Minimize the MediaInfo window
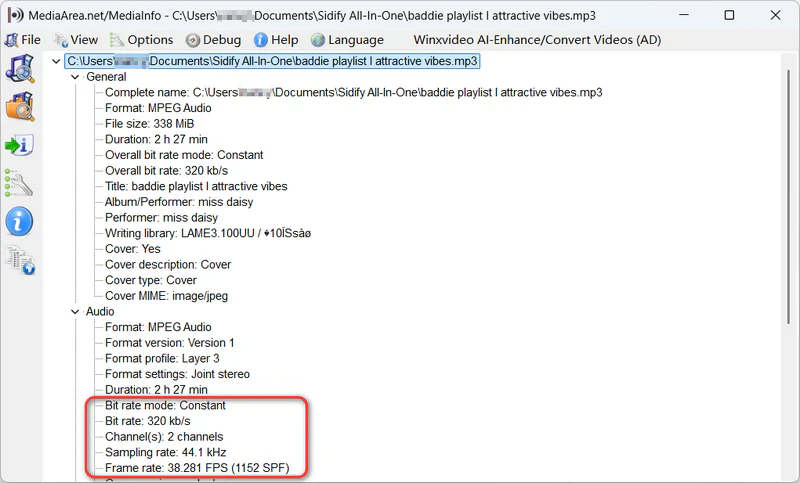 tap(684, 15)
